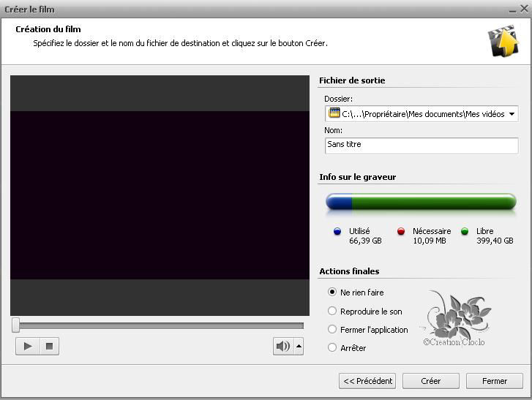
Task: Select the Reproduire le son option
Action: [332, 312]
